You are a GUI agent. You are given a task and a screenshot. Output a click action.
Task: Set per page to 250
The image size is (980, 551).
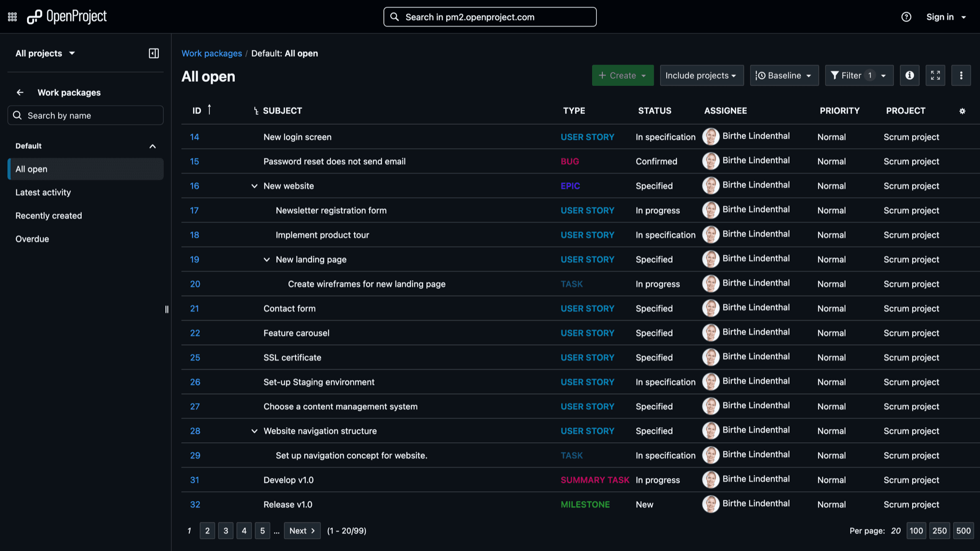click(x=940, y=531)
